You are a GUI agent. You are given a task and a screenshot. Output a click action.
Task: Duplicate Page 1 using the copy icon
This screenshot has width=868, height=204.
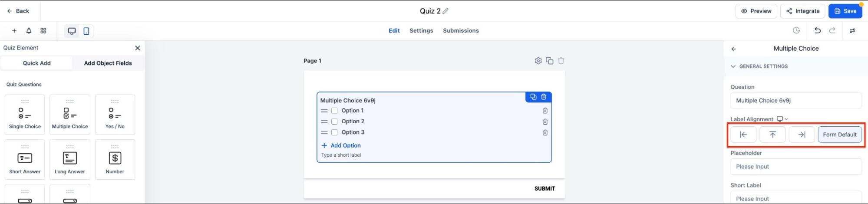click(x=549, y=61)
